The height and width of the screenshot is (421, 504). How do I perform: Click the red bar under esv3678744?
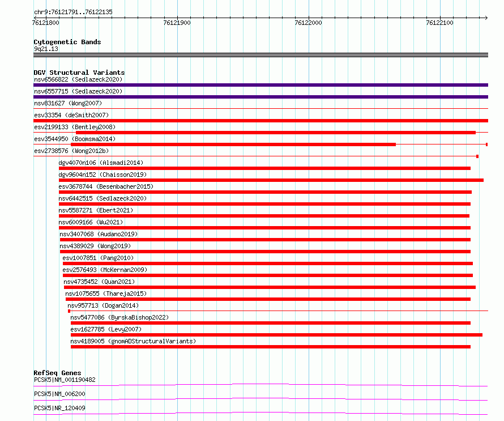265,192
